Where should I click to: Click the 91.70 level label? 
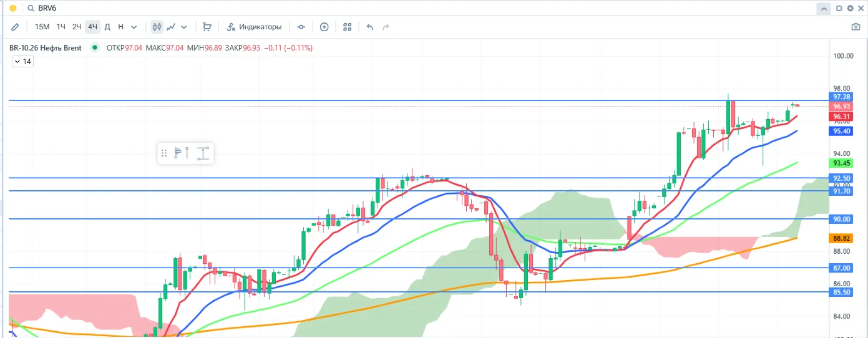click(x=842, y=191)
